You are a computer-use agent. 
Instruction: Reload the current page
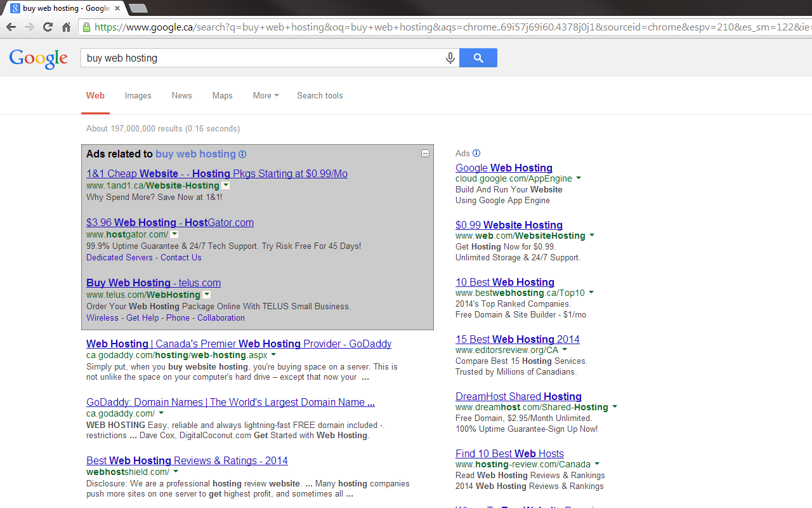point(48,27)
